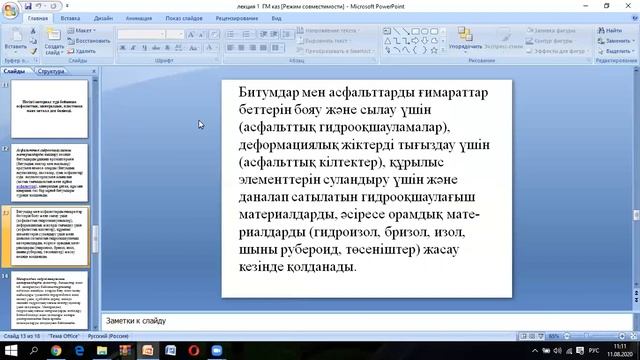The image size is (640, 360).
Task: Click the Вставить paste button
Action: click(x=16, y=40)
